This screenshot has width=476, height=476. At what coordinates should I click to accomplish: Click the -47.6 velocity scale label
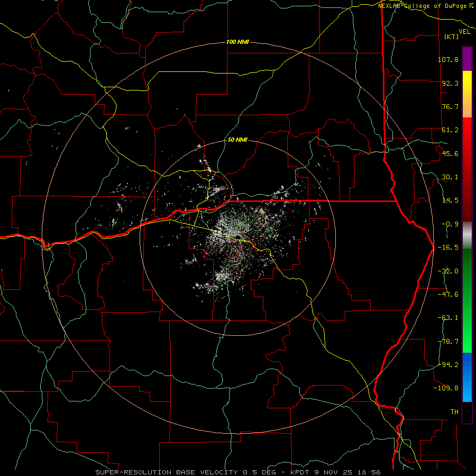pyautogui.click(x=448, y=295)
